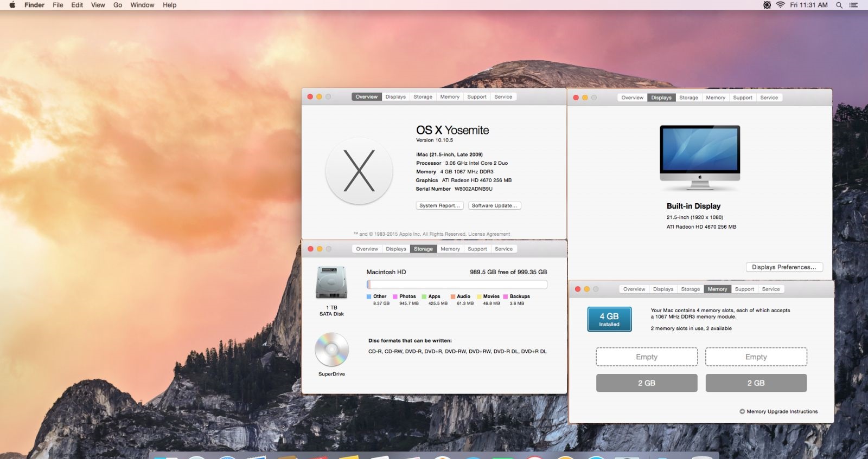This screenshot has height=459, width=868.
Task: Select Support tab in the Built-in Display window
Action: [x=743, y=98]
